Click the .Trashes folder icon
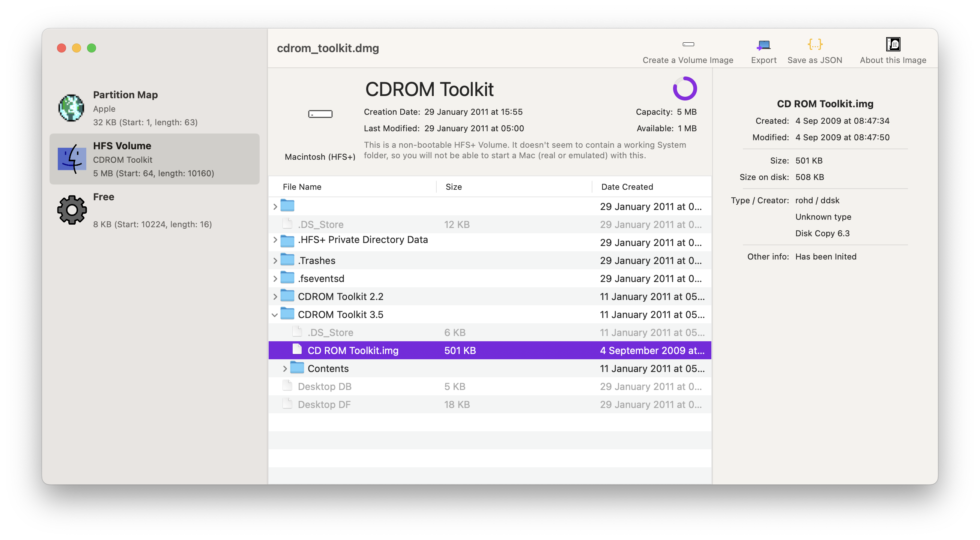Viewport: 980px width, 540px height. 287,260
